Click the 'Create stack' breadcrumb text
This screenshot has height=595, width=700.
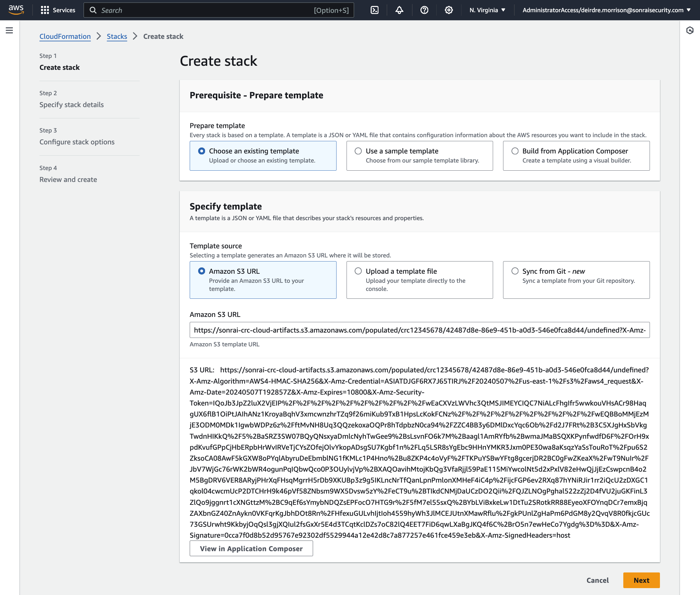[163, 36]
